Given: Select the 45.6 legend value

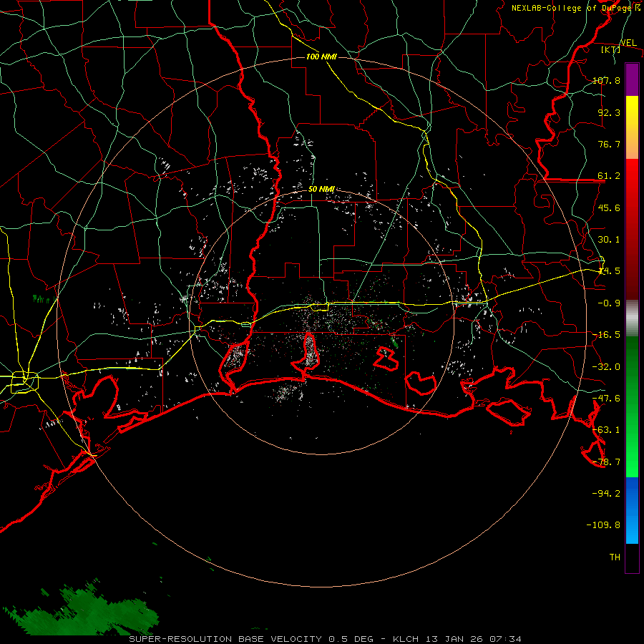Looking at the screenshot, I should click(x=609, y=208).
